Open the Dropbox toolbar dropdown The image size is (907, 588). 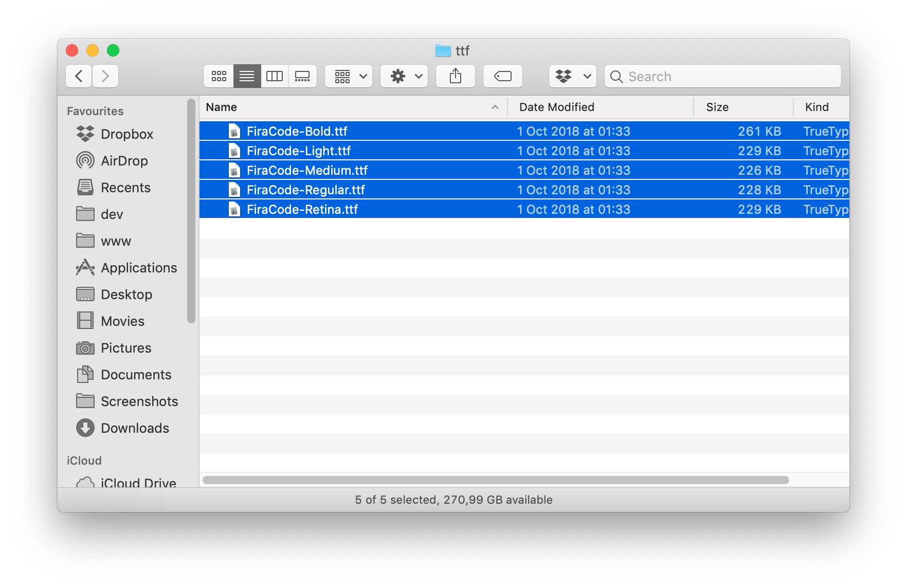click(x=572, y=77)
